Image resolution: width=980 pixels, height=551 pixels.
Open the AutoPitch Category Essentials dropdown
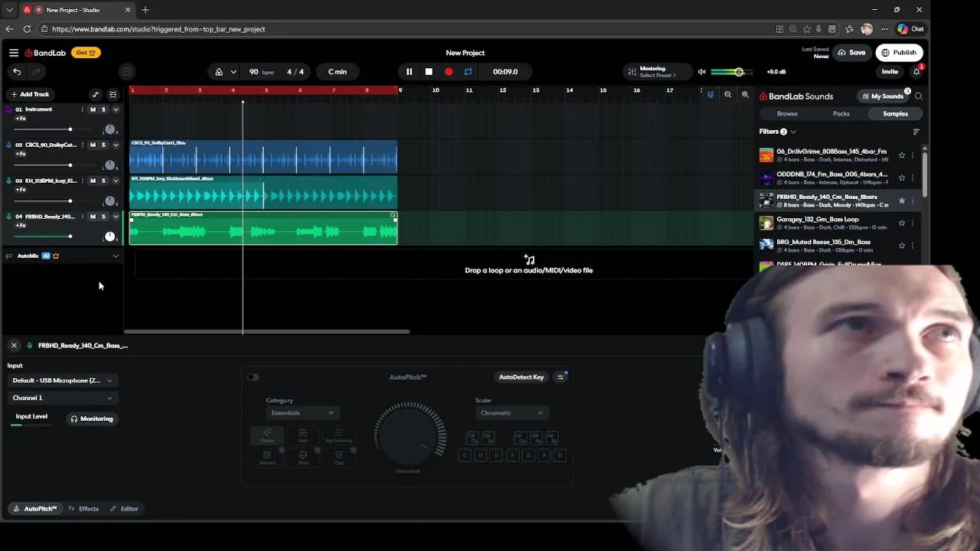pyautogui.click(x=302, y=413)
